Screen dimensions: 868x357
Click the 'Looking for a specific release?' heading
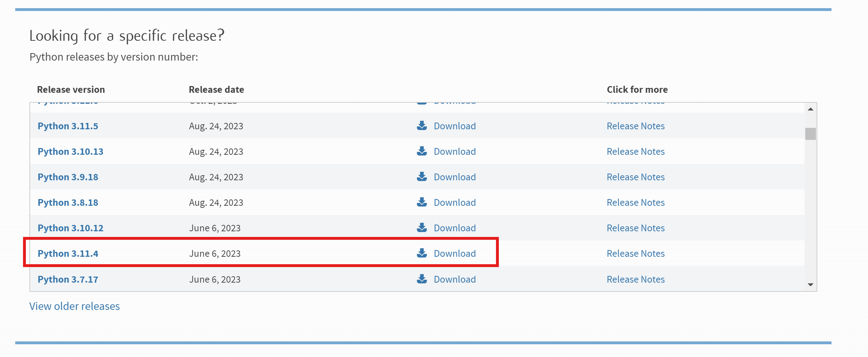pyautogui.click(x=127, y=36)
